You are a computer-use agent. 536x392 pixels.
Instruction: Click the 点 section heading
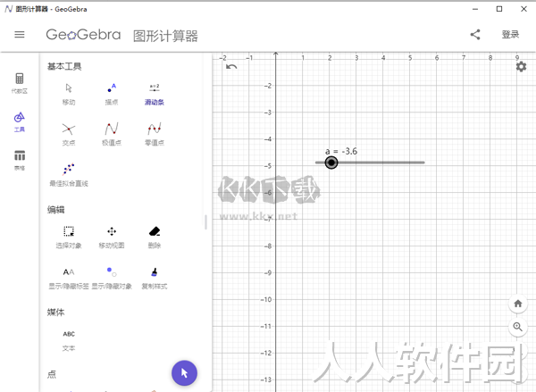[x=51, y=374]
